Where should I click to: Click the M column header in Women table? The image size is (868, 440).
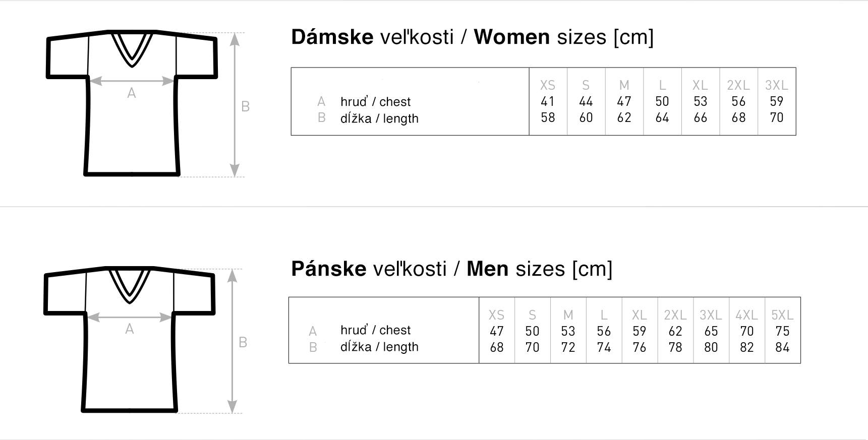[x=624, y=85]
